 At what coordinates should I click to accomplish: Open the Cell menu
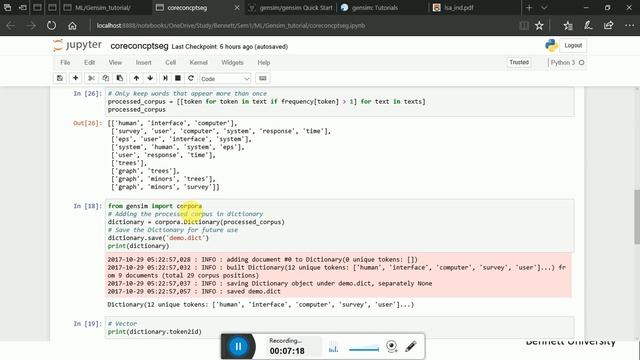tap(171, 62)
